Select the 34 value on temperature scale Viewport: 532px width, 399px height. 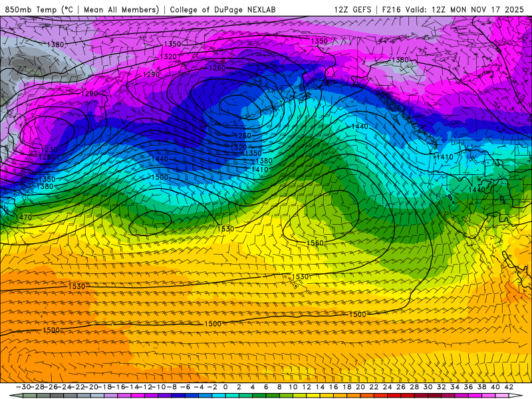[x=455, y=387]
